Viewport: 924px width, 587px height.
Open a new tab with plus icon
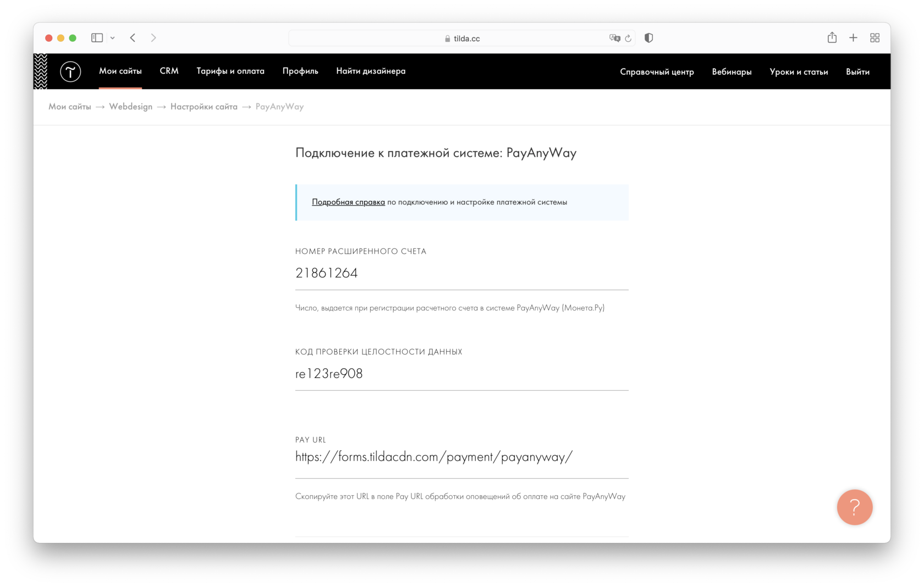pyautogui.click(x=853, y=38)
